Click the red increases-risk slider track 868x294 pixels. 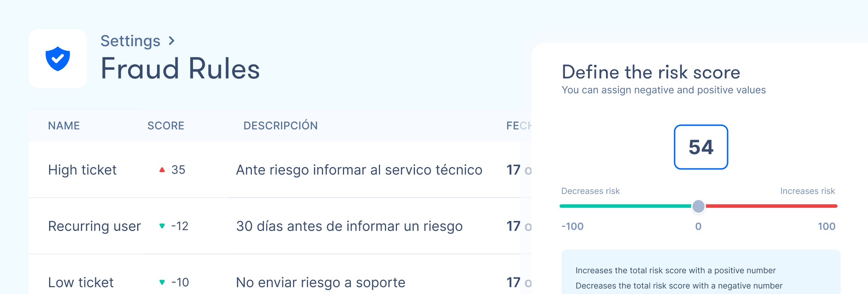click(x=771, y=206)
